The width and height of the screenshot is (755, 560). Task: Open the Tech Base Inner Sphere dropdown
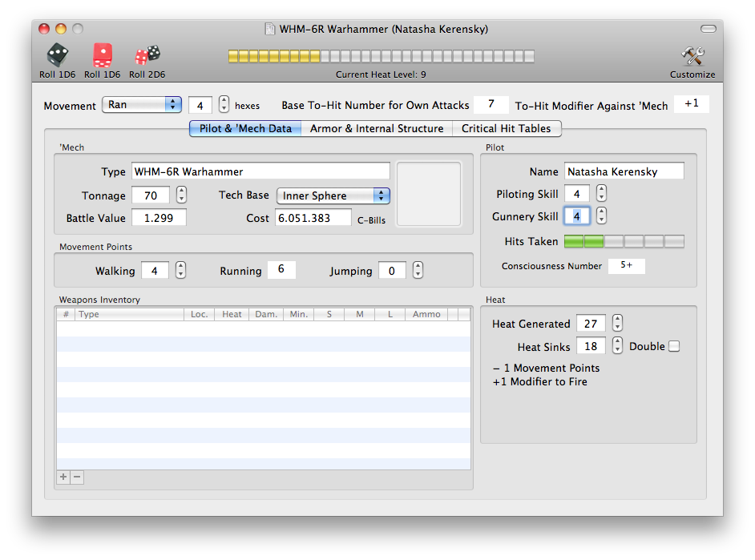(x=333, y=195)
